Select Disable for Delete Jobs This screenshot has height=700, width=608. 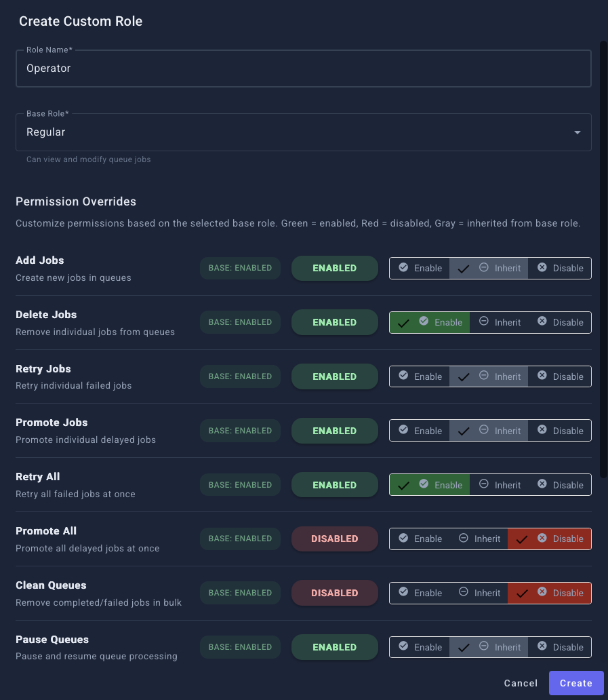click(560, 322)
